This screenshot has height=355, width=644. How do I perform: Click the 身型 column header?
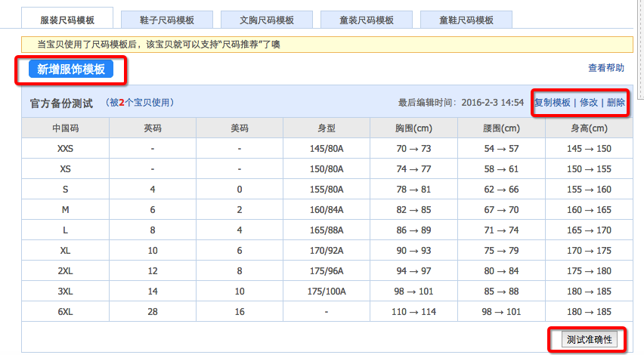tap(327, 128)
